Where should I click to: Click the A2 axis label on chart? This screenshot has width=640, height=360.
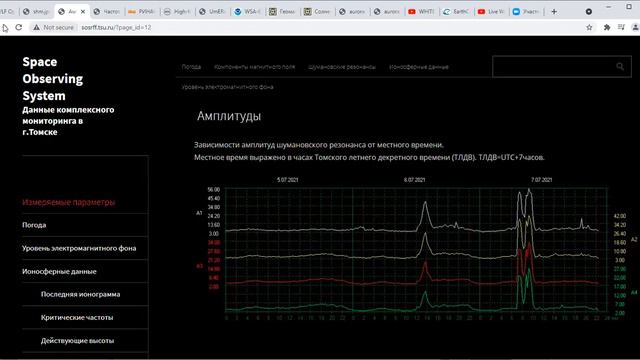tap(634, 240)
